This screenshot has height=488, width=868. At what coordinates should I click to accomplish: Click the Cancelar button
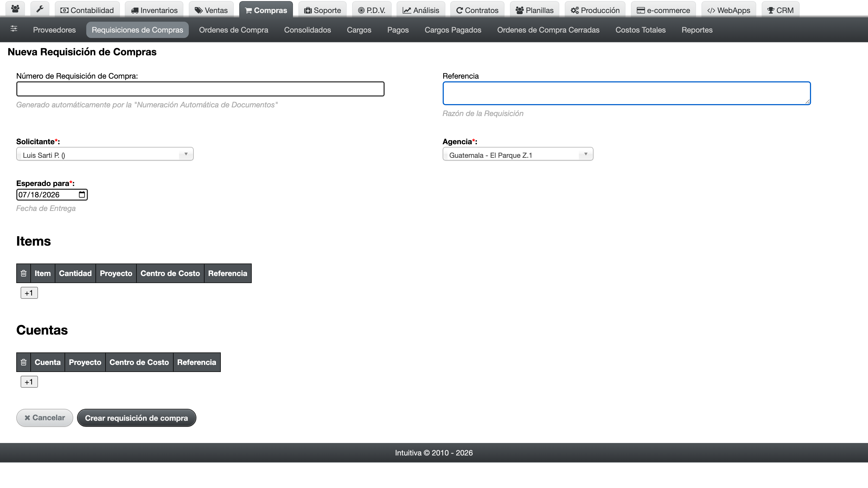pyautogui.click(x=45, y=418)
